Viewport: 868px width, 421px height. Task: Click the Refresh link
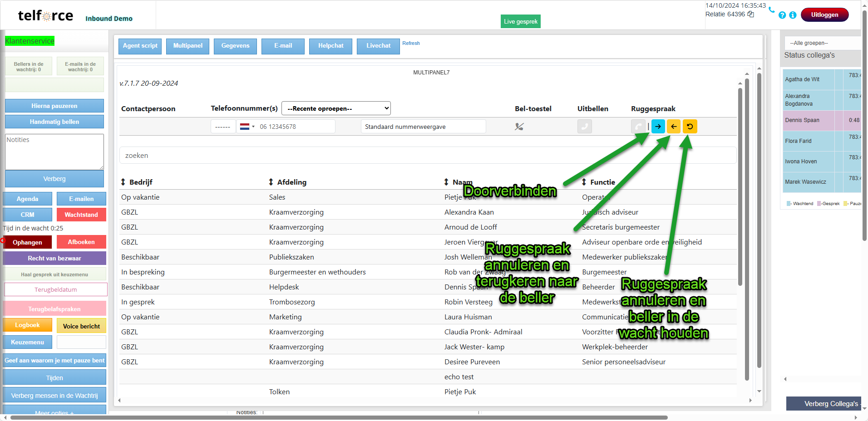411,43
